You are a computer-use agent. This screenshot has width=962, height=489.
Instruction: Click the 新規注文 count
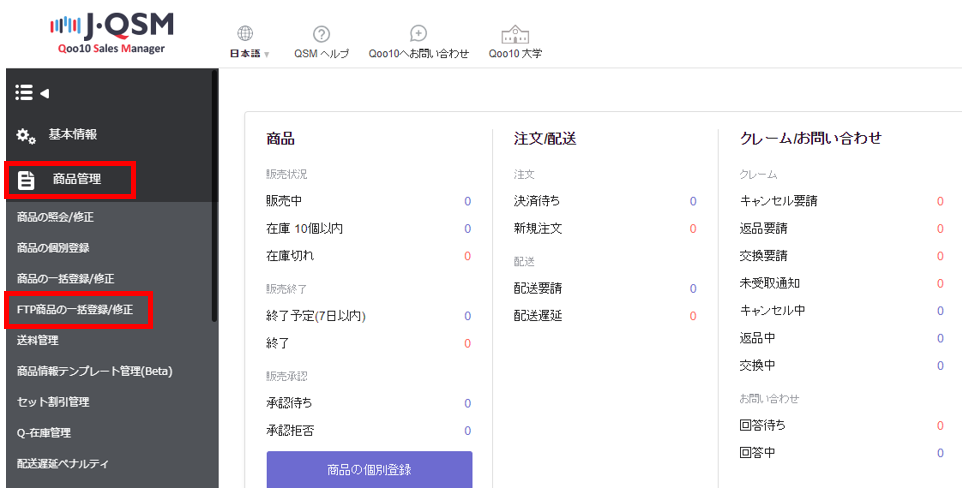pos(693,229)
